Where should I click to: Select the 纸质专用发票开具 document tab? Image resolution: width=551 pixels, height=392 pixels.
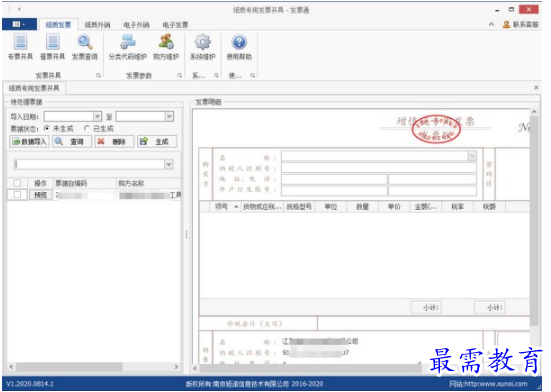pos(34,88)
